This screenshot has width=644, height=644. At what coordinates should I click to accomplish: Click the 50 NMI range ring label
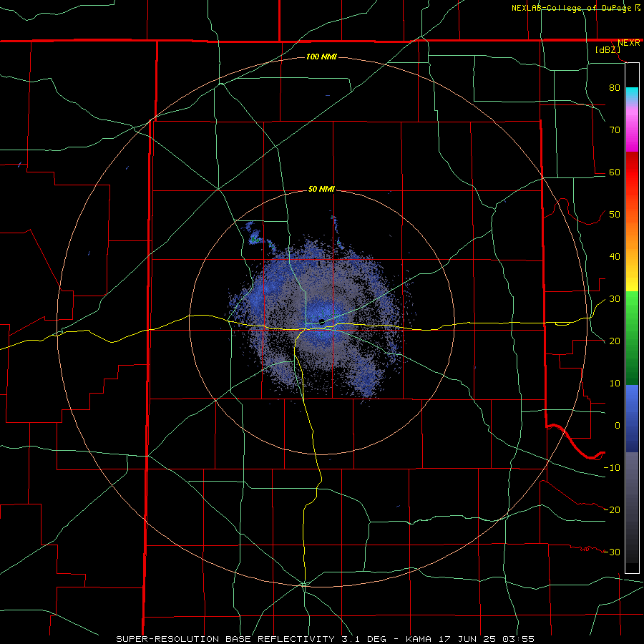point(321,189)
